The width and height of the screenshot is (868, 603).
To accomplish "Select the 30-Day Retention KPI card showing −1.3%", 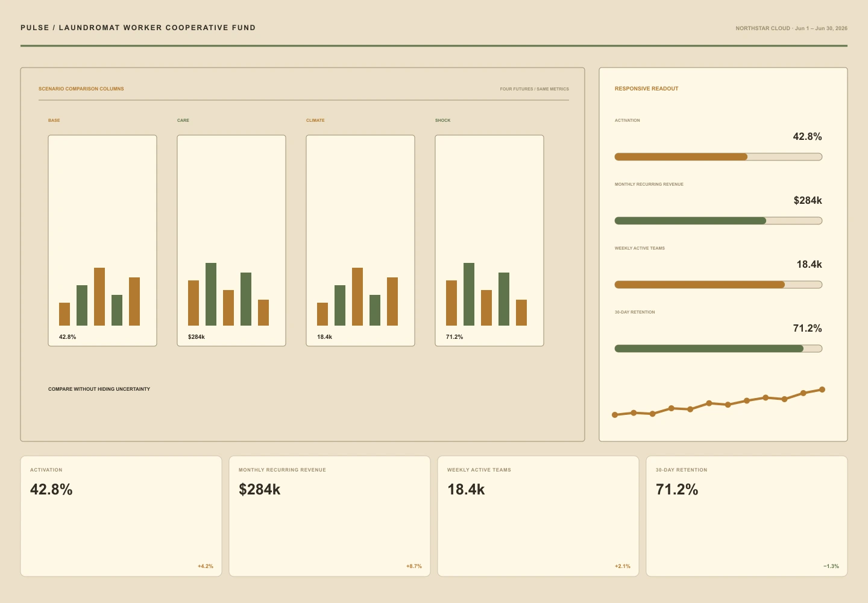I will click(x=747, y=516).
